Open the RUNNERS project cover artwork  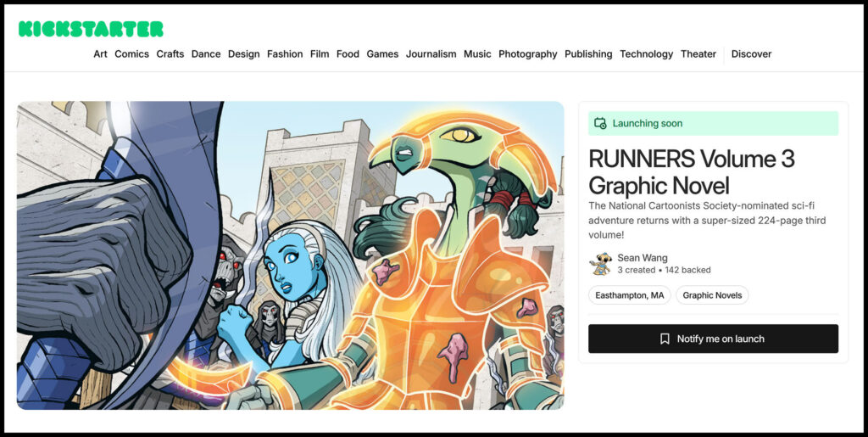(290, 255)
